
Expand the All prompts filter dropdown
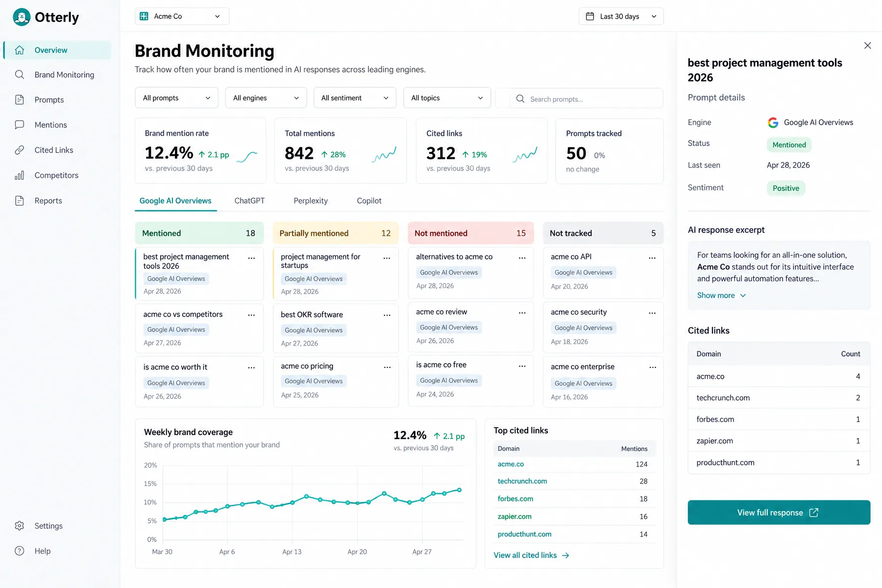click(176, 98)
